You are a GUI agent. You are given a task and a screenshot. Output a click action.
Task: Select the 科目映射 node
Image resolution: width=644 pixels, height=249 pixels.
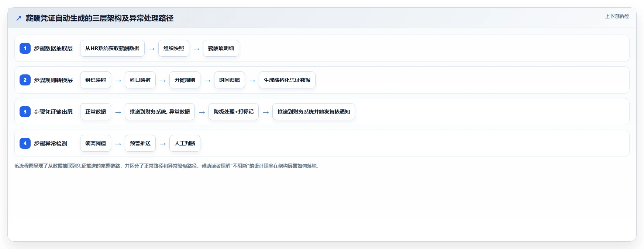pos(140,80)
